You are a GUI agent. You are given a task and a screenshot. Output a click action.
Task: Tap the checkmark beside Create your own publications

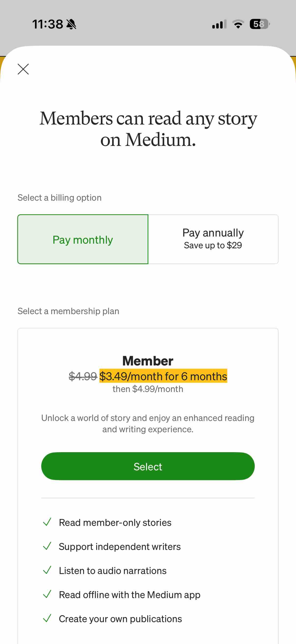pyautogui.click(x=47, y=618)
